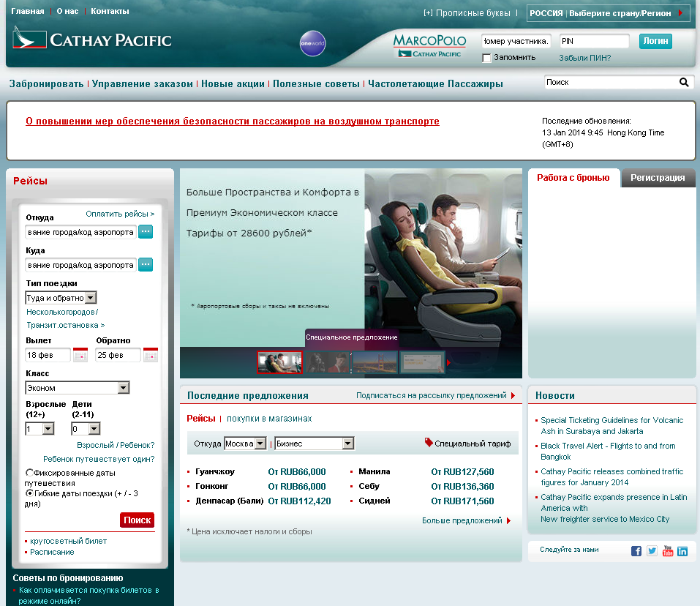Click the Facebook icon
Image resolution: width=700 pixels, height=606 pixels.
tap(636, 551)
